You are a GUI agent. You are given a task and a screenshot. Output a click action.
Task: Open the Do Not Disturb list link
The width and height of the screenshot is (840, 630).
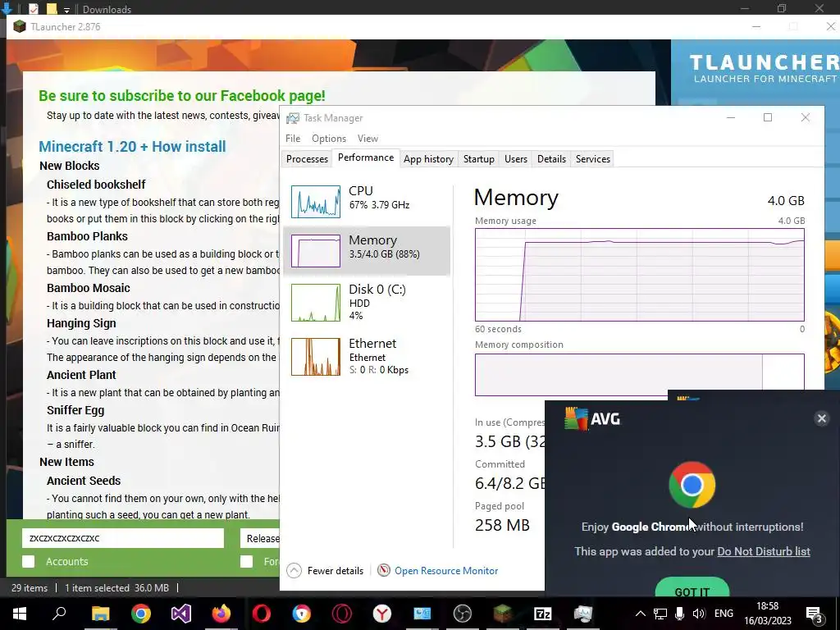[764, 551]
